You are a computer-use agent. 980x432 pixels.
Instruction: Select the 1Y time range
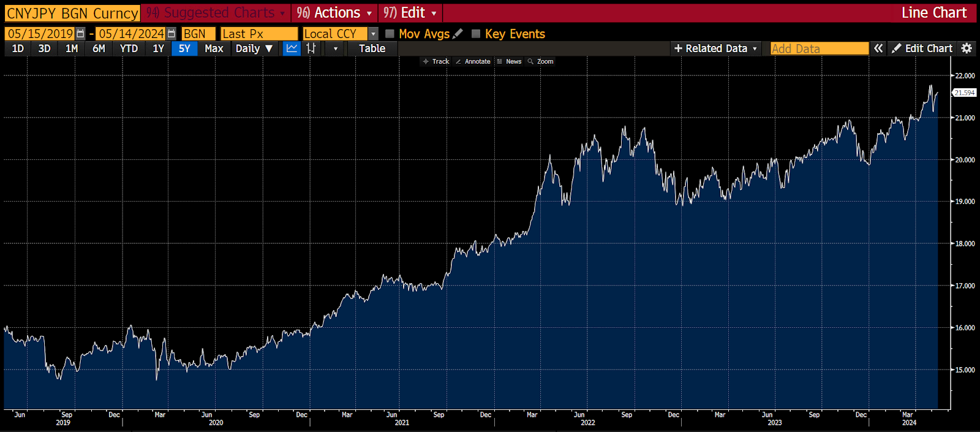pyautogui.click(x=158, y=48)
